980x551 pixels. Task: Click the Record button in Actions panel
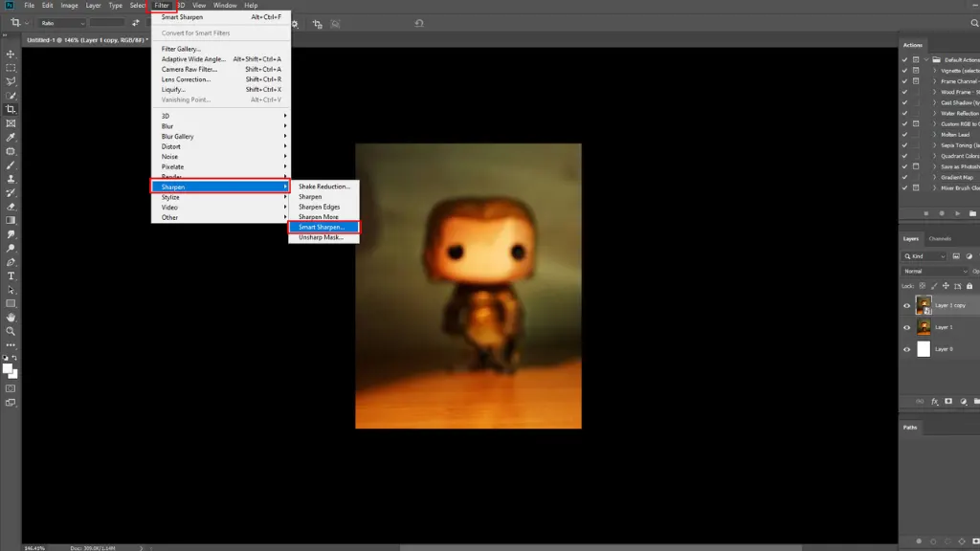942,213
